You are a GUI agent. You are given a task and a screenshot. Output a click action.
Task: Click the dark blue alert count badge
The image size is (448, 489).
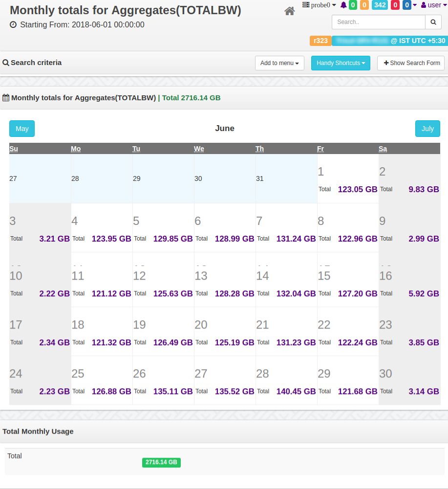406,5
